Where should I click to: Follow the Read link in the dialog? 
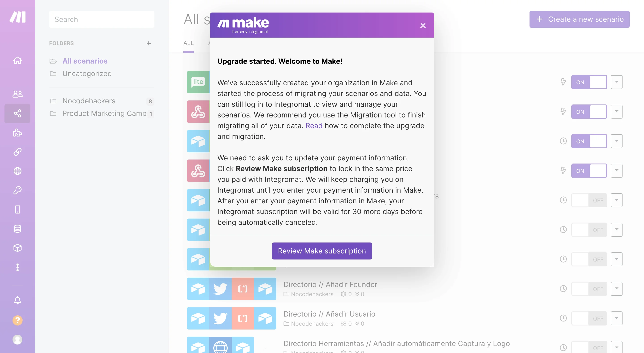pyautogui.click(x=314, y=125)
